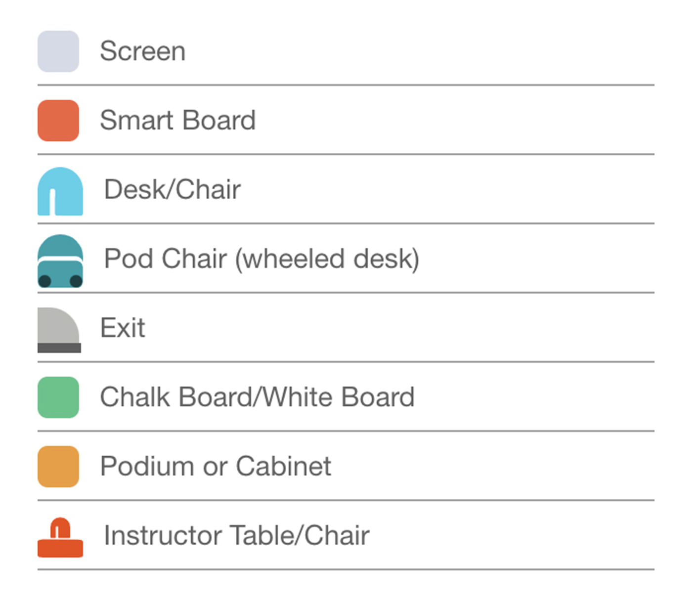Click the "Exit" legend label
The width and height of the screenshot is (700, 607).
tap(123, 328)
